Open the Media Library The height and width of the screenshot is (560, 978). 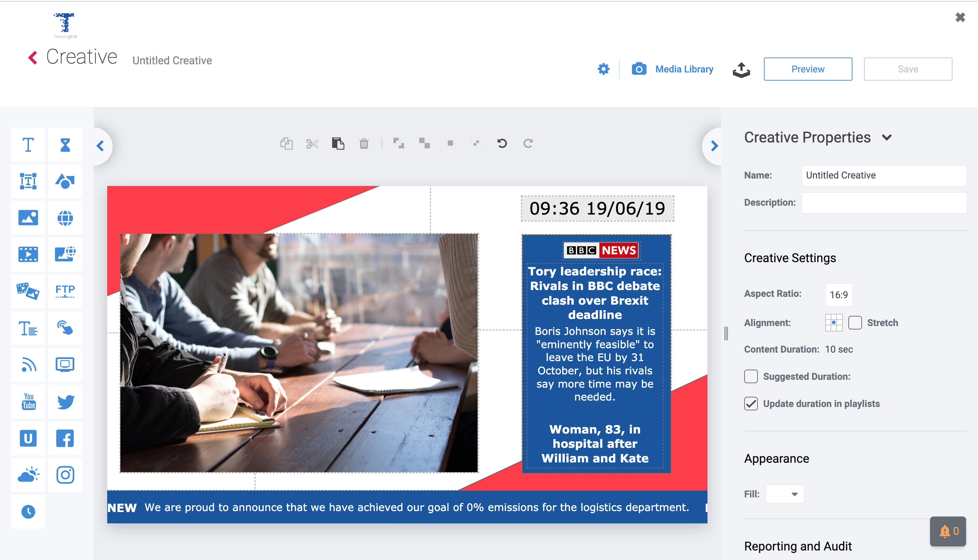pyautogui.click(x=672, y=69)
